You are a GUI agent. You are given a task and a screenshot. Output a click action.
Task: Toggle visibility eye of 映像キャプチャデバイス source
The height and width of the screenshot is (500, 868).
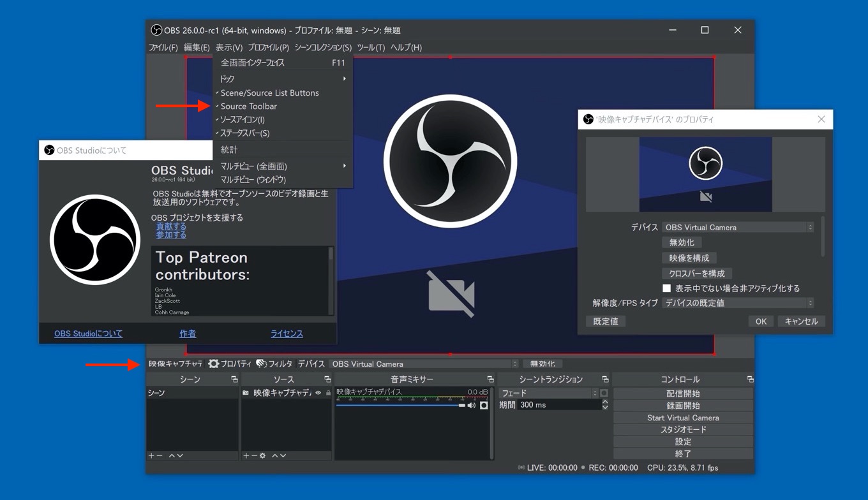(x=318, y=393)
